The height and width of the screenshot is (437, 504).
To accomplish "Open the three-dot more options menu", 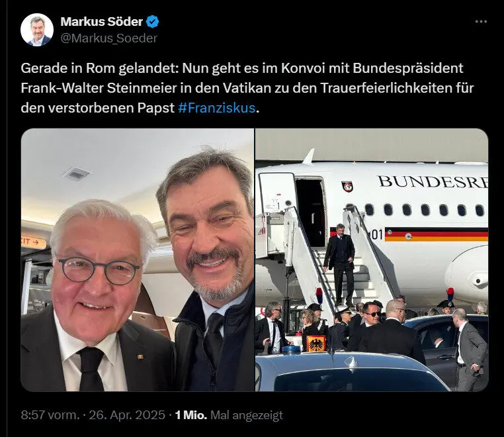I will (x=481, y=22).
